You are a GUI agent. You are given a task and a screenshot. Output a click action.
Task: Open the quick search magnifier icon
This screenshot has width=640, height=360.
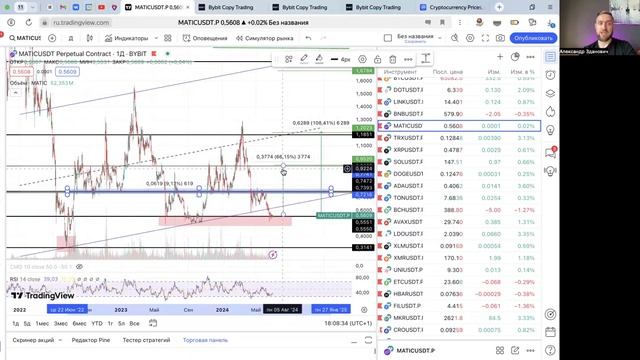point(454,38)
